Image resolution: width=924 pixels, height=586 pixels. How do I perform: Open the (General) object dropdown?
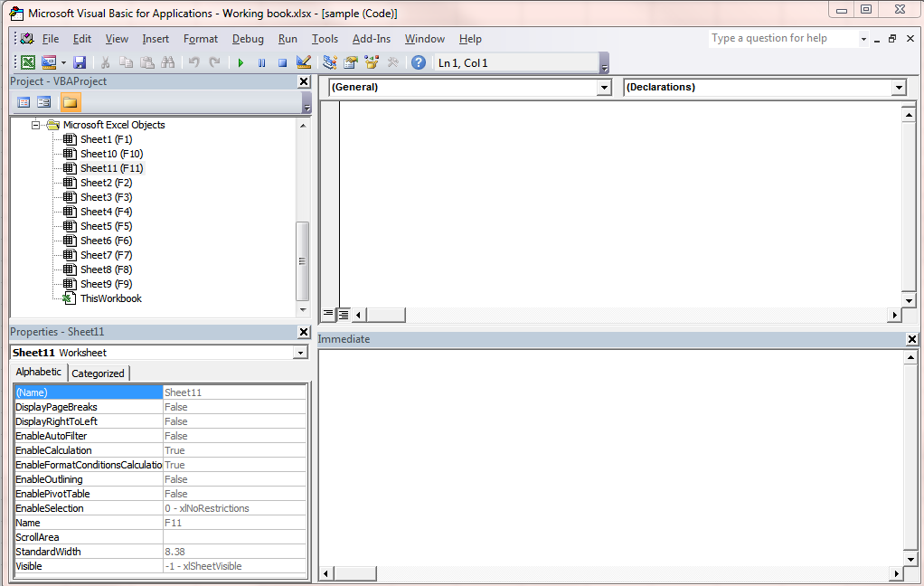click(x=604, y=88)
